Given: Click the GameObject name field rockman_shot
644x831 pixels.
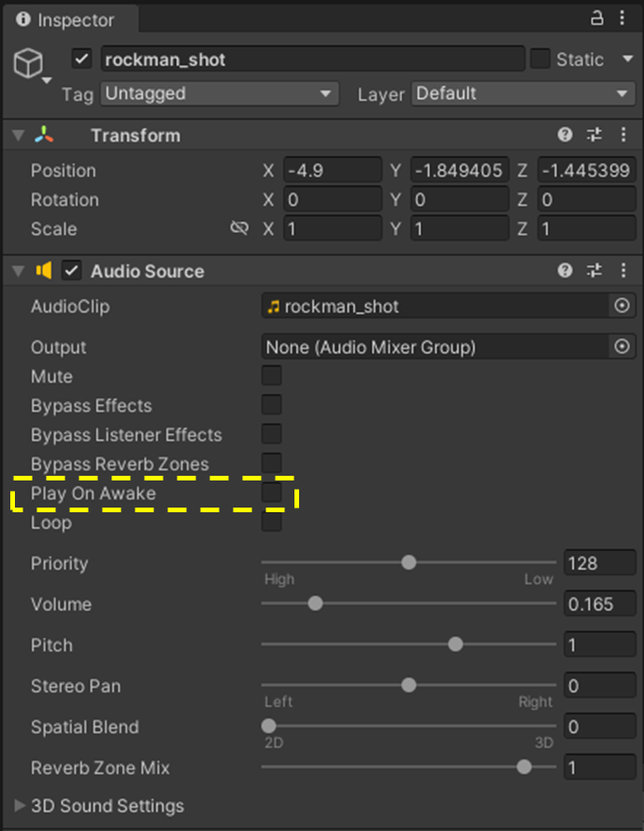Looking at the screenshot, I should click(x=313, y=59).
